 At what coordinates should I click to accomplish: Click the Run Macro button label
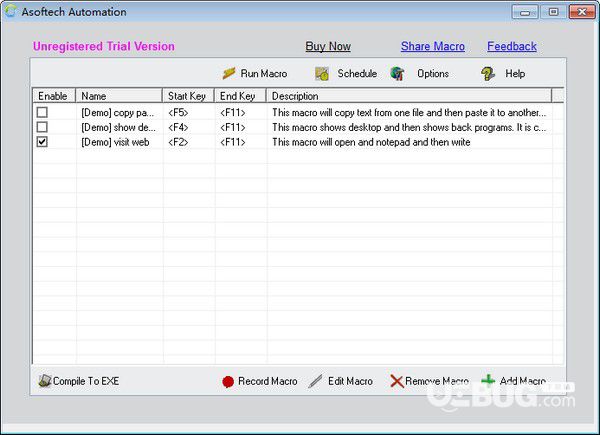(264, 73)
